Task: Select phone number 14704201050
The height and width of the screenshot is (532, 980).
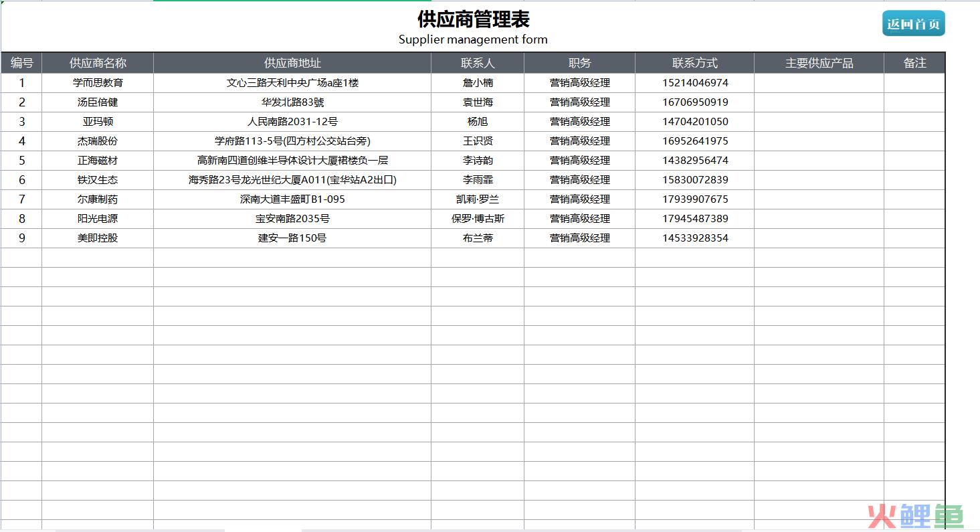Action: pos(695,122)
